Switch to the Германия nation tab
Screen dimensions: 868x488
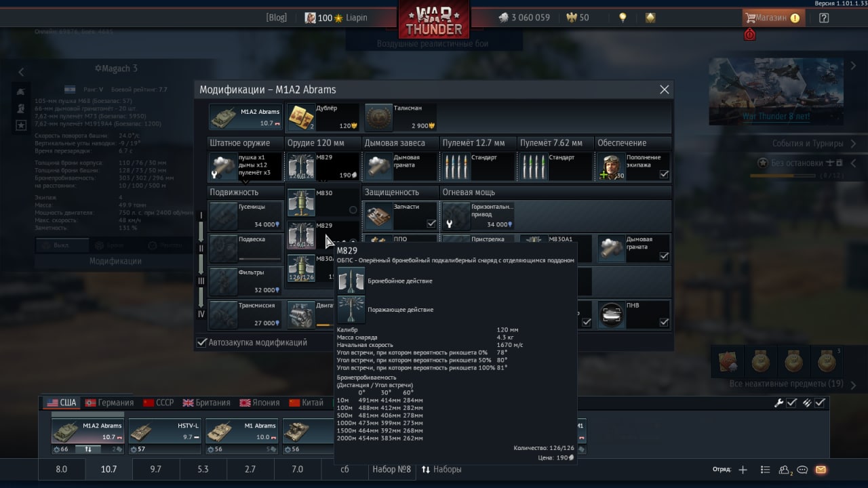[109, 403]
